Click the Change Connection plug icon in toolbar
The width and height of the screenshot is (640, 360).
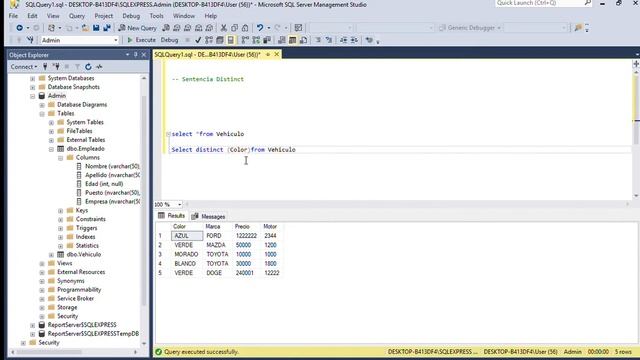(30, 40)
